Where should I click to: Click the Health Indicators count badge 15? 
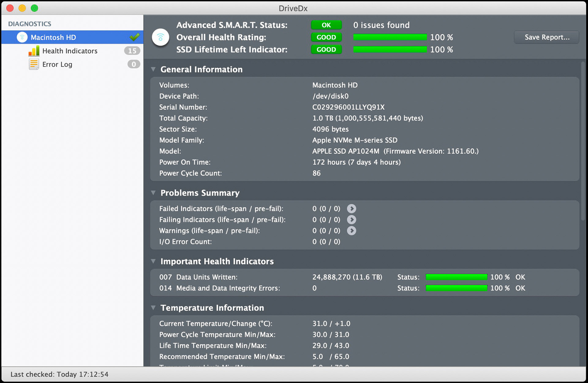(x=132, y=51)
